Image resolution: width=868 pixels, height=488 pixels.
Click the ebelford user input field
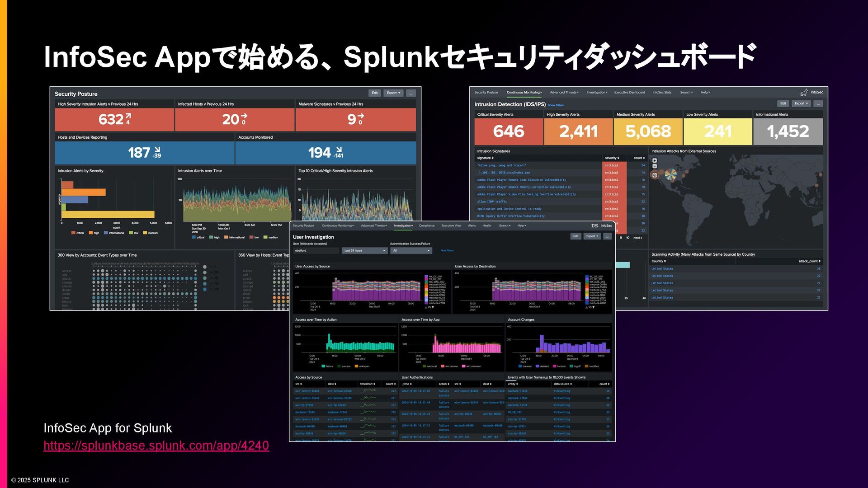316,251
